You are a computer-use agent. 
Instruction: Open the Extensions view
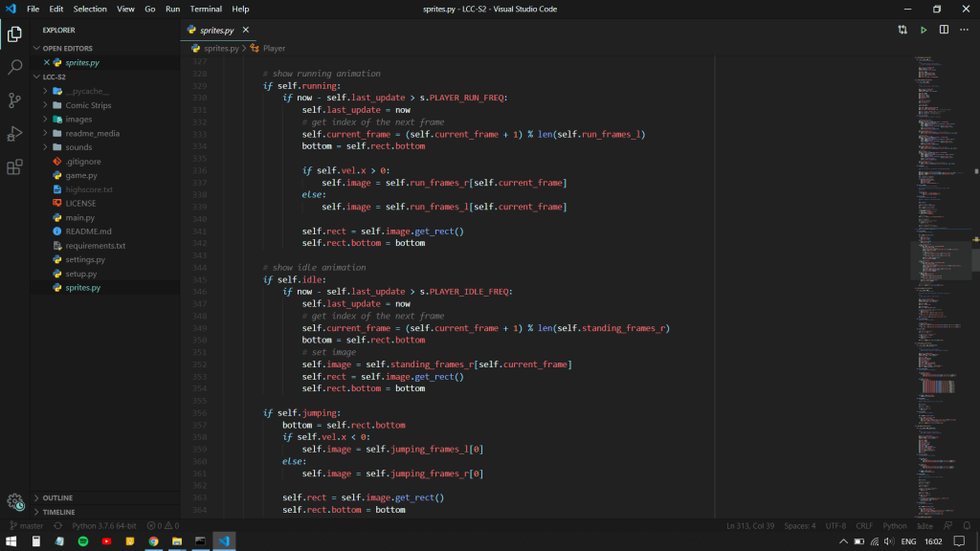click(14, 167)
